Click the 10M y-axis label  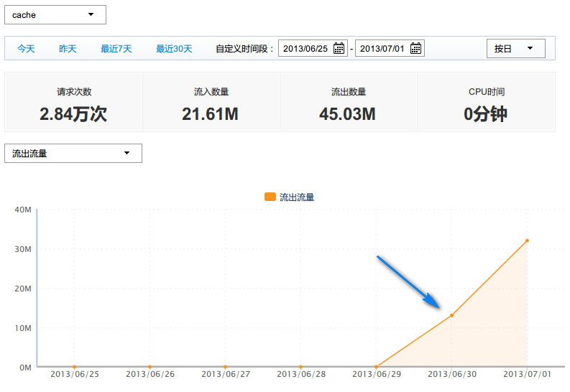coord(23,329)
